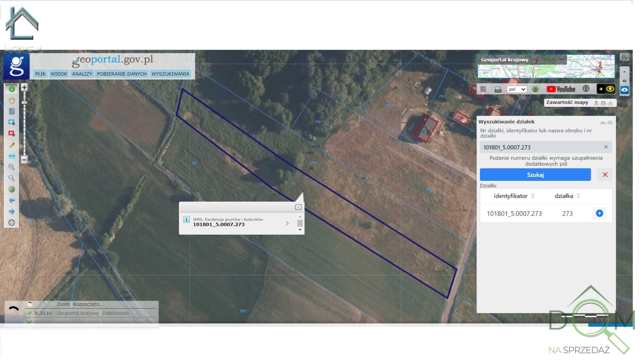Expand the parcel info popup arrow
This screenshot has height=363, width=644.
pos(287,223)
